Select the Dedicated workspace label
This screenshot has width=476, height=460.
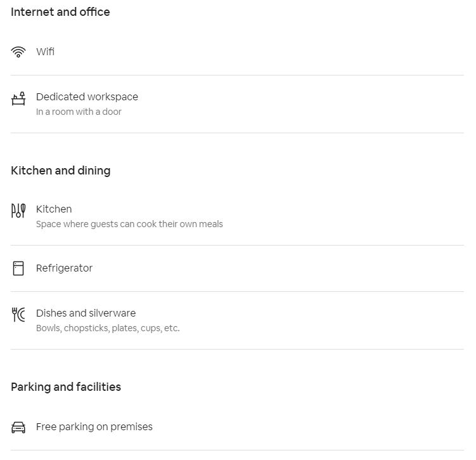(x=87, y=97)
